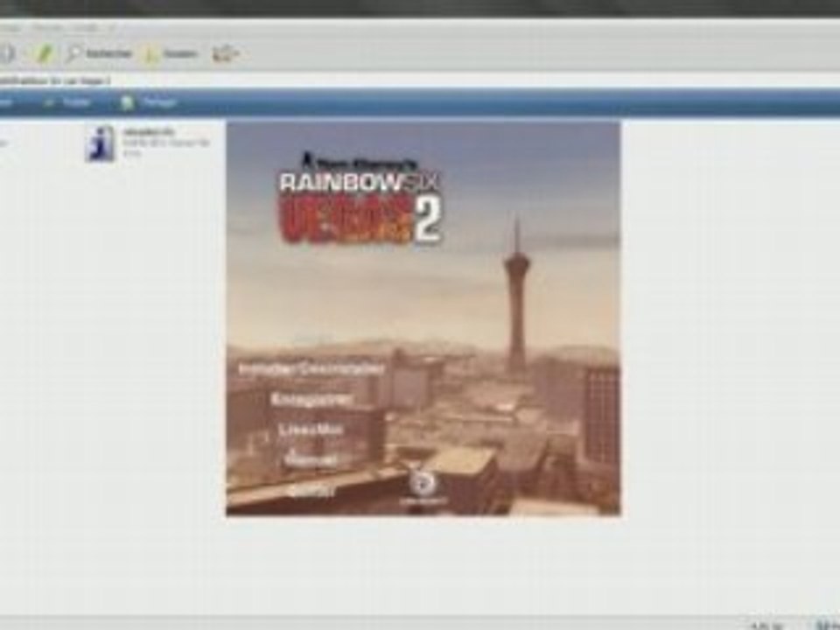The width and height of the screenshot is (840, 630).
Task: Click the Dossiers toolbar button in Explorer
Action: (171, 53)
